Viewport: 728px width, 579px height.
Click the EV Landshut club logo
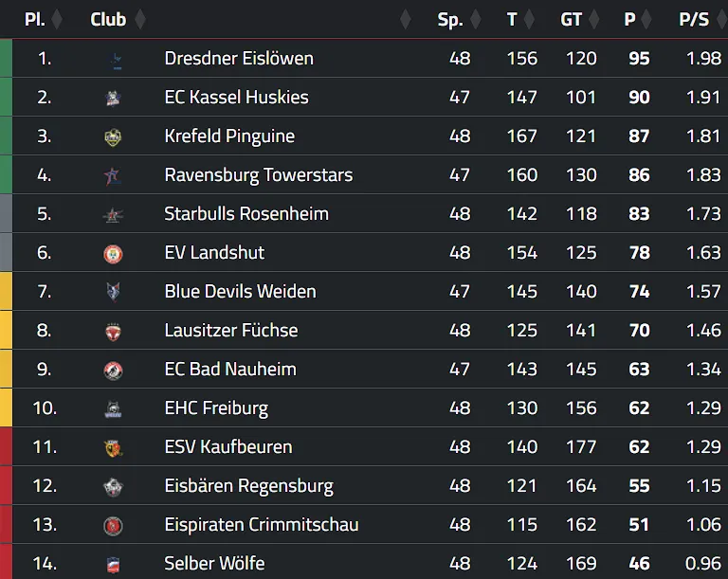[x=114, y=253]
